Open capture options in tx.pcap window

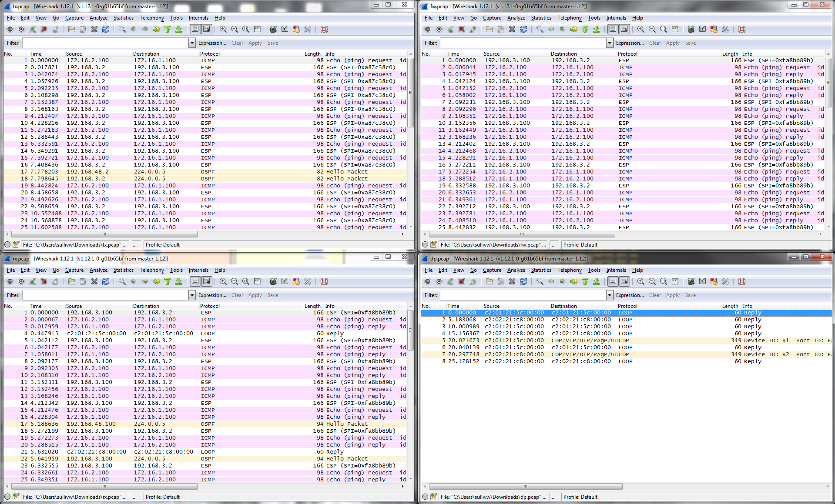pos(21,29)
